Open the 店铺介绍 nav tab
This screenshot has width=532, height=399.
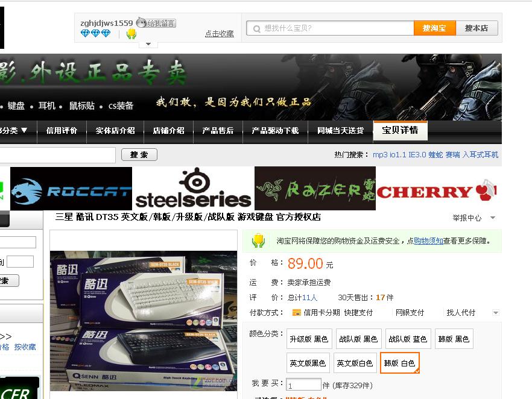click(x=169, y=131)
